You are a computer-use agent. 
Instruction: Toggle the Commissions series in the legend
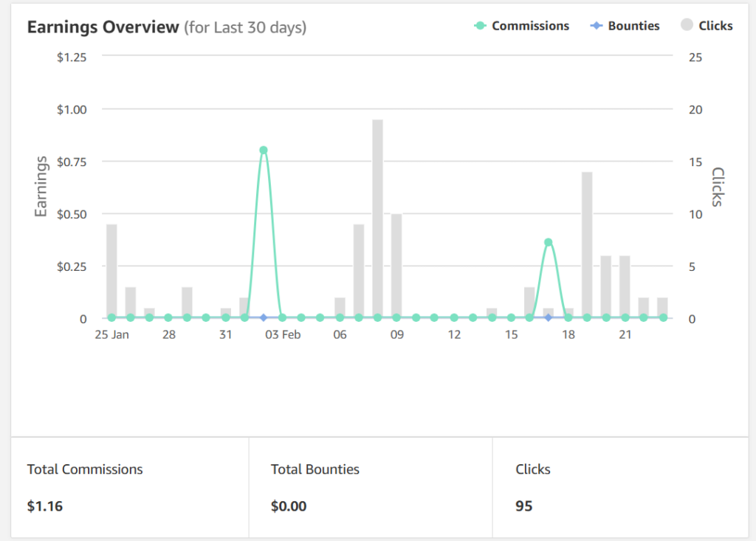point(529,26)
